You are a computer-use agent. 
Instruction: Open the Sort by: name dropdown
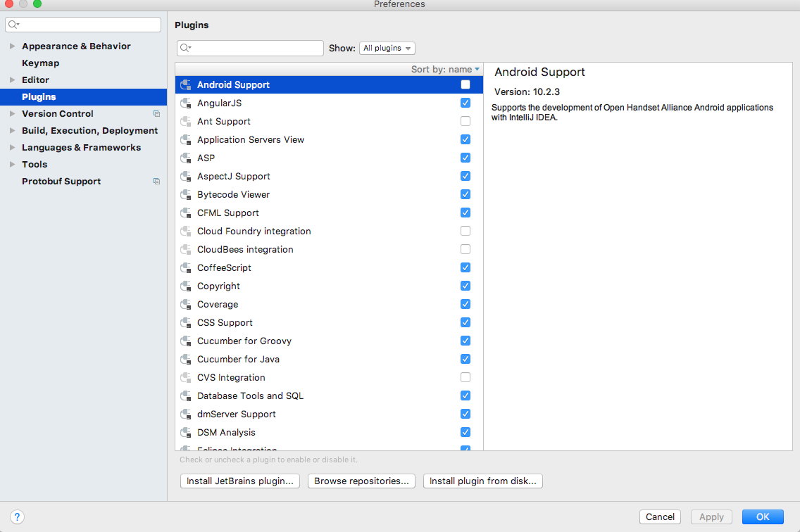tap(445, 70)
